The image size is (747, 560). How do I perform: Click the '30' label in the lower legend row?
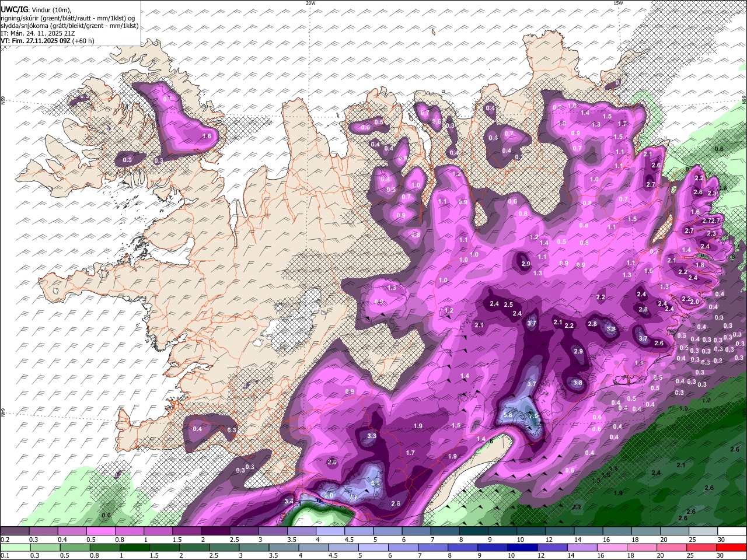[x=721, y=556]
